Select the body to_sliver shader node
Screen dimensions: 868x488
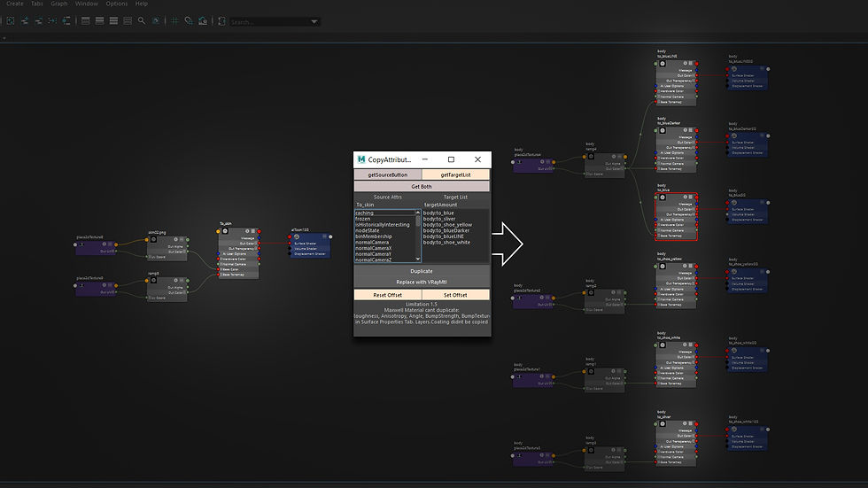[676, 443]
